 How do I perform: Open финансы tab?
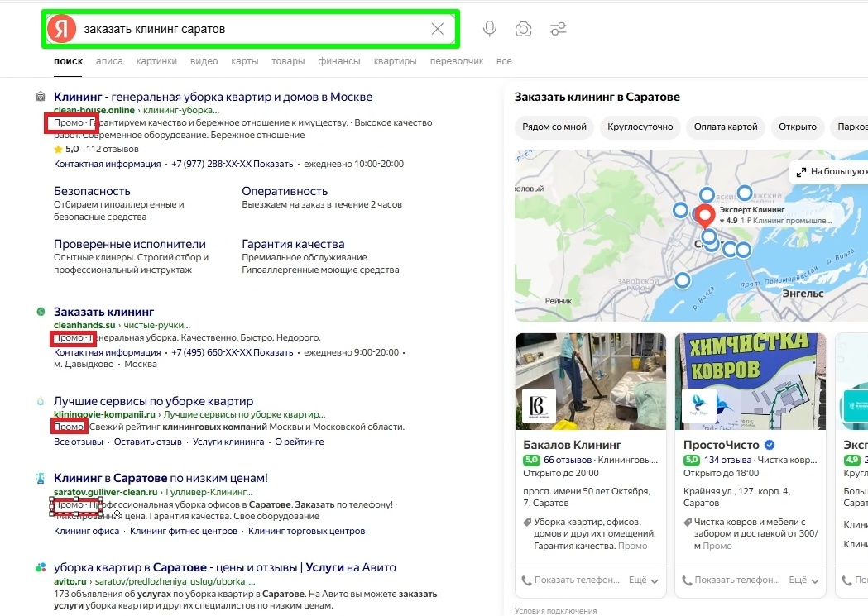coord(338,61)
